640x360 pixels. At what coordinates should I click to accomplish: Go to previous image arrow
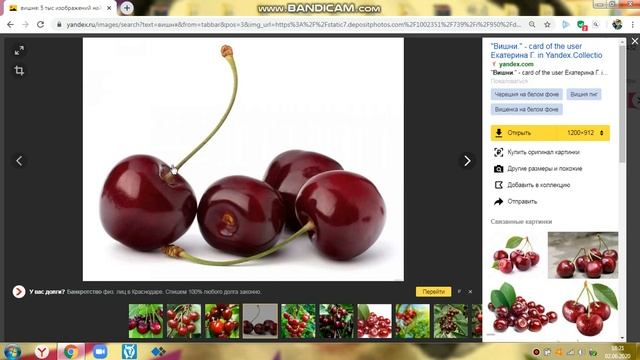tap(19, 161)
